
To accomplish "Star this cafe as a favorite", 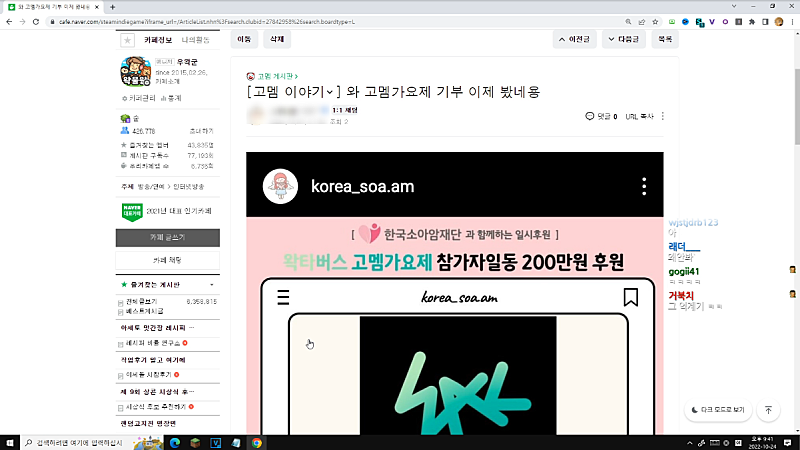I will 127,40.
